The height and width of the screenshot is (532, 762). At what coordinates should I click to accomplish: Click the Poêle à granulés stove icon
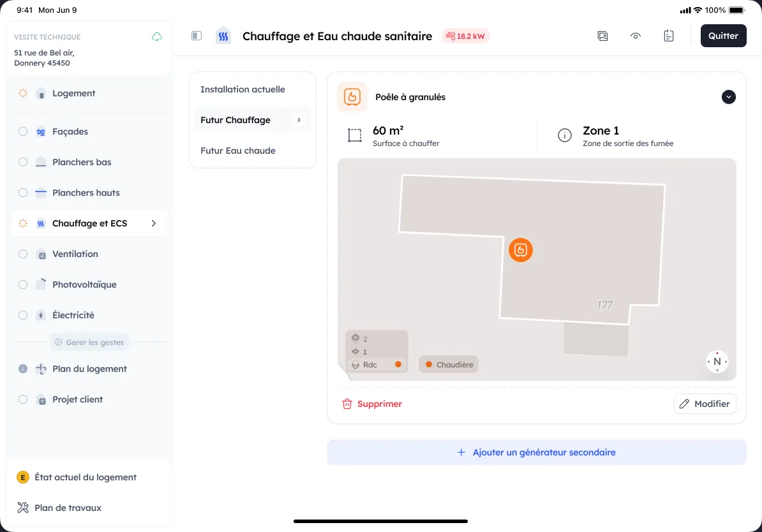coord(352,97)
